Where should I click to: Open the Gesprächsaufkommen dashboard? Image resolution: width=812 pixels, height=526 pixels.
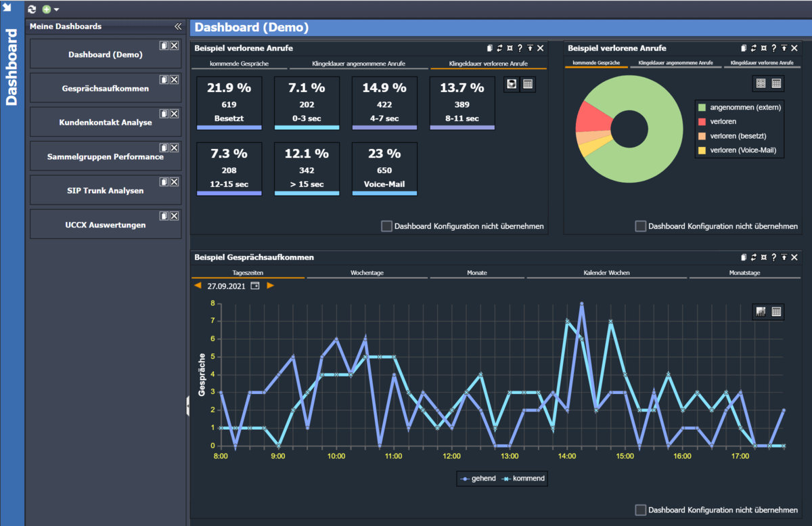[x=106, y=88]
